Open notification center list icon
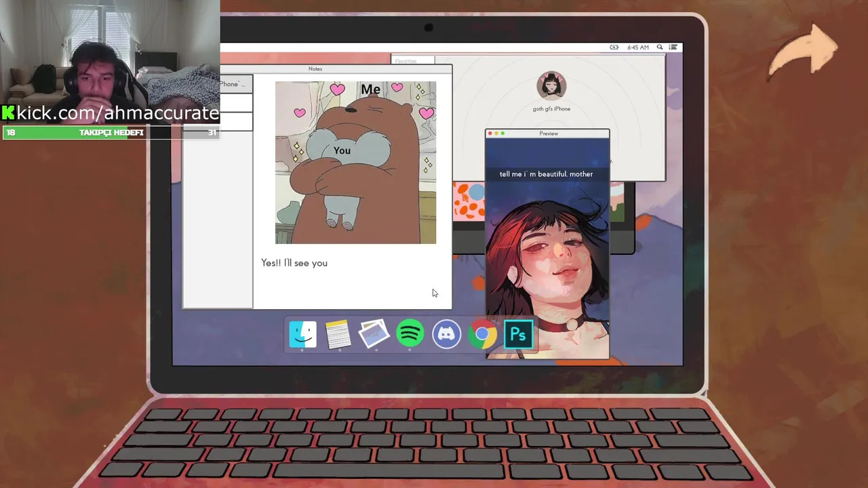The image size is (868, 488). point(673,47)
